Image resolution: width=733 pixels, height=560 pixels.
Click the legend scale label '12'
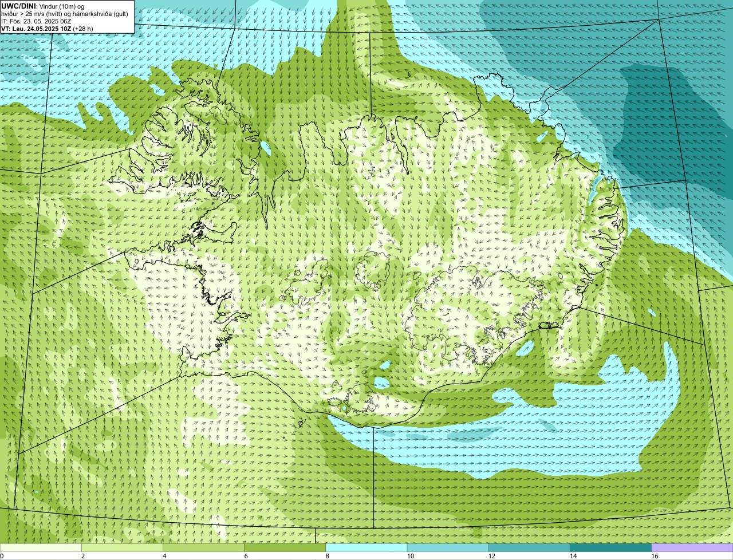(492, 556)
